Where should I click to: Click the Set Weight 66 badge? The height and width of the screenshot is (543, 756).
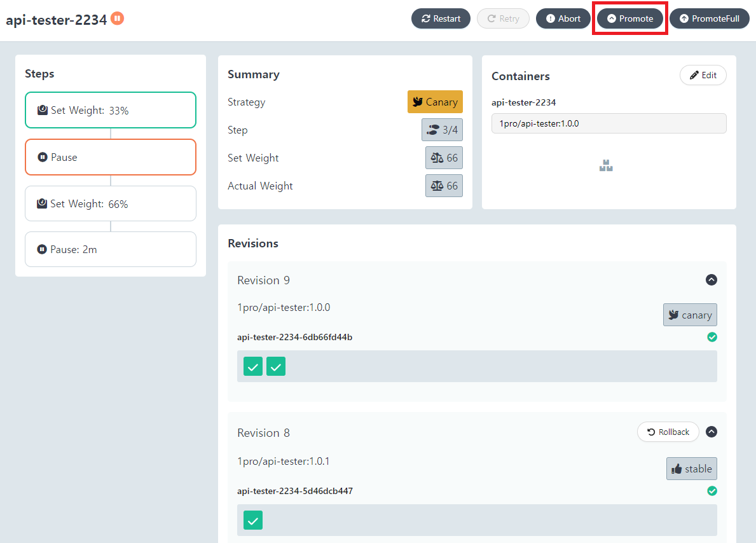tap(444, 158)
